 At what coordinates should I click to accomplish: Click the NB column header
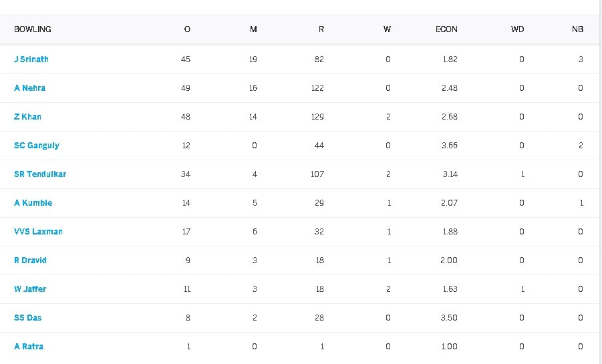tap(577, 29)
